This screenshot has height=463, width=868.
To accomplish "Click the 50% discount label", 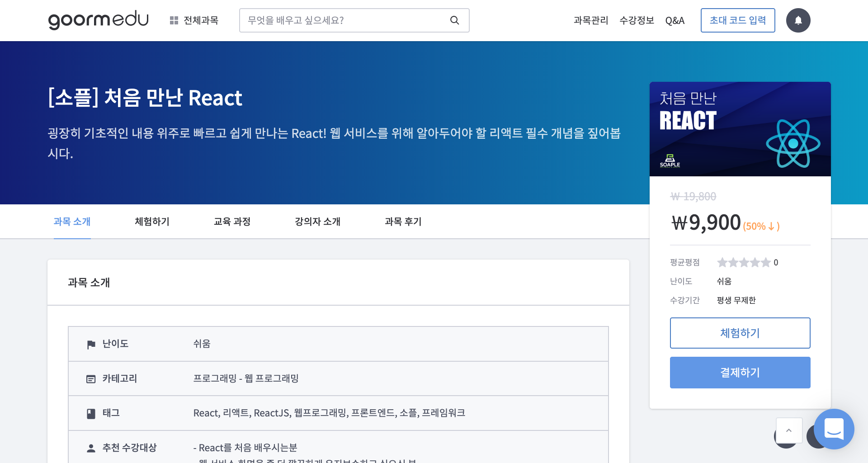I will (761, 226).
